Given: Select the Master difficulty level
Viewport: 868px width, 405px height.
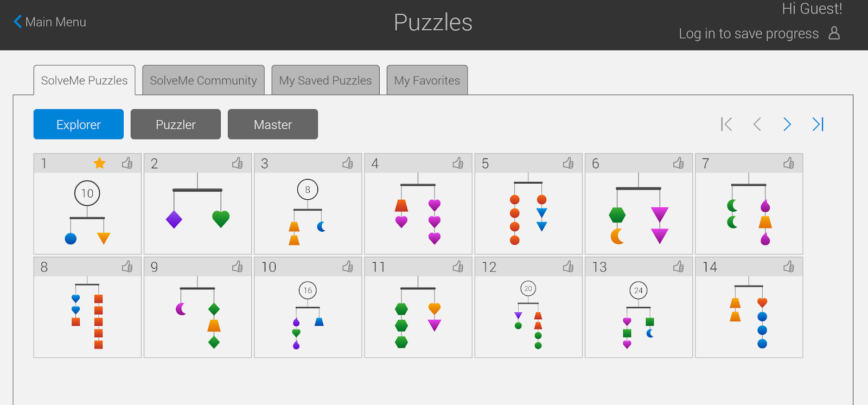Looking at the screenshot, I should [x=273, y=124].
